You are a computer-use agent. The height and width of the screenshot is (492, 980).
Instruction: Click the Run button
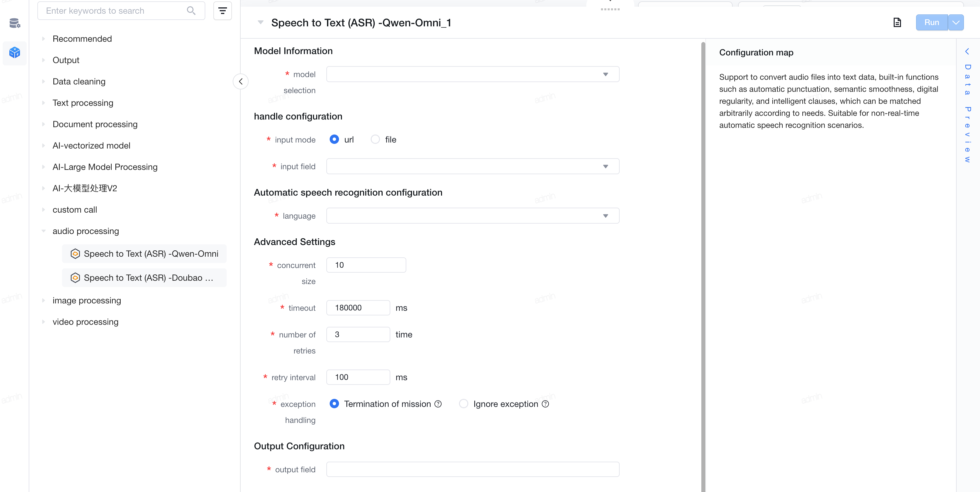tap(932, 22)
